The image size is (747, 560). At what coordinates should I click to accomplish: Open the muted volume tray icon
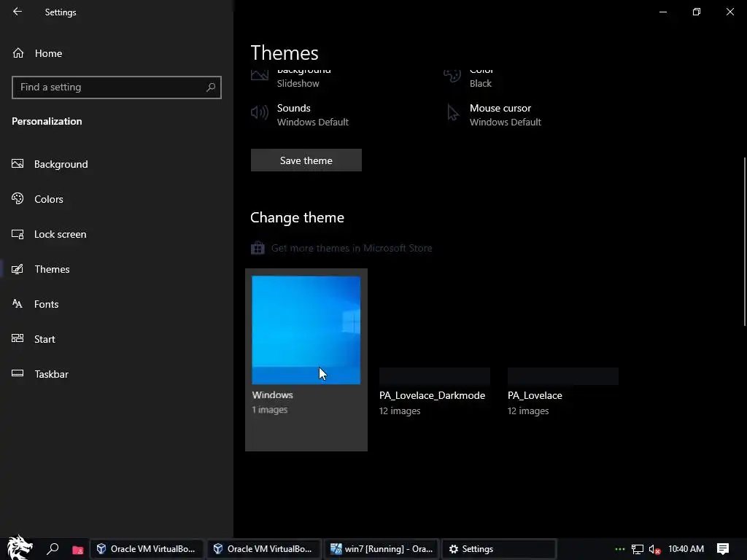tap(655, 549)
